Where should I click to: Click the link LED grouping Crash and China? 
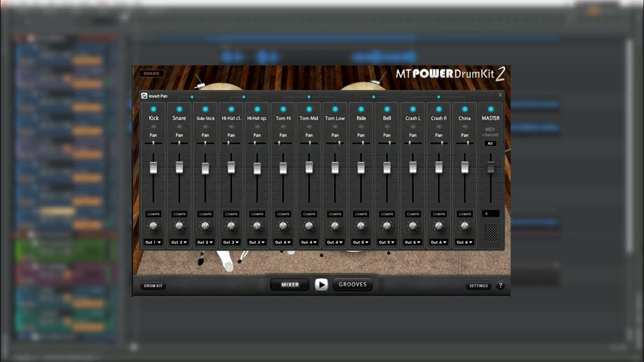[x=439, y=97]
